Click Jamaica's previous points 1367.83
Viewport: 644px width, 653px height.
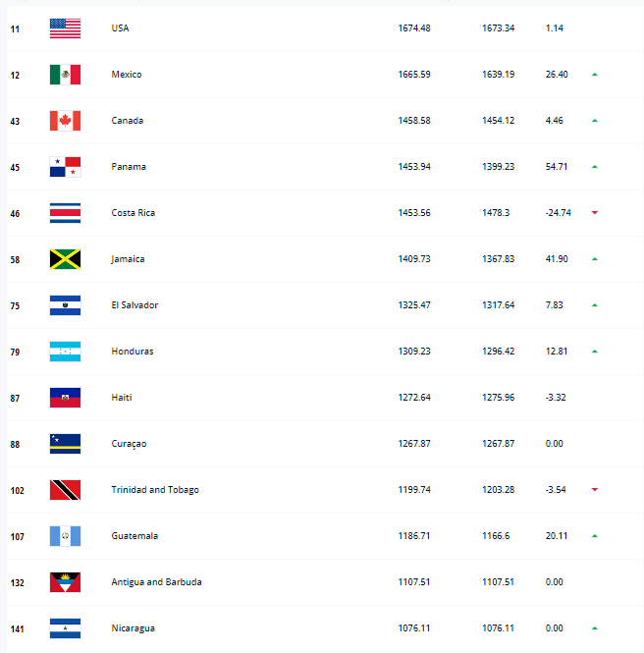[499, 259]
